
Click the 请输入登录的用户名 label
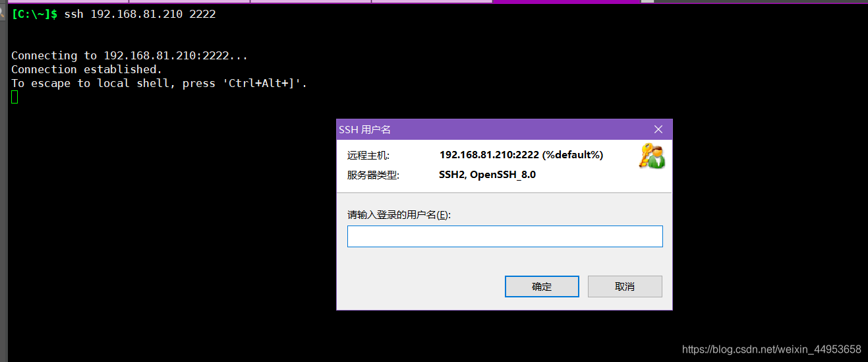(399, 215)
